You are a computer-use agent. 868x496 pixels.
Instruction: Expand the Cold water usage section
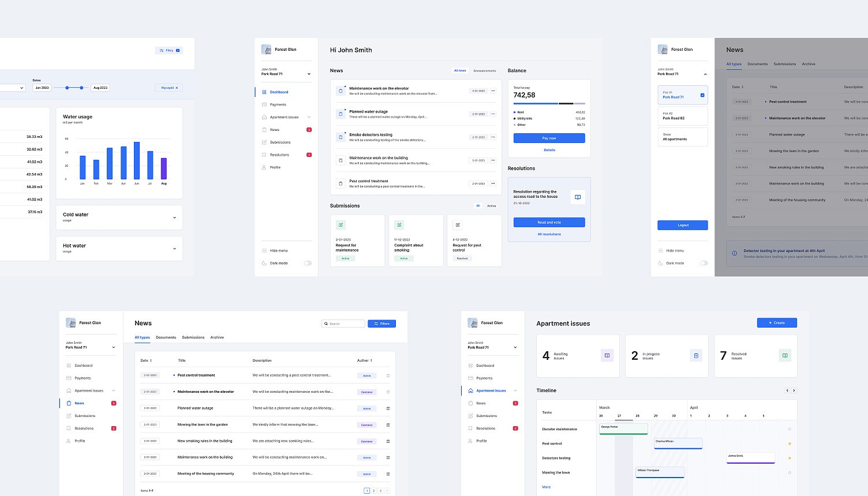174,217
